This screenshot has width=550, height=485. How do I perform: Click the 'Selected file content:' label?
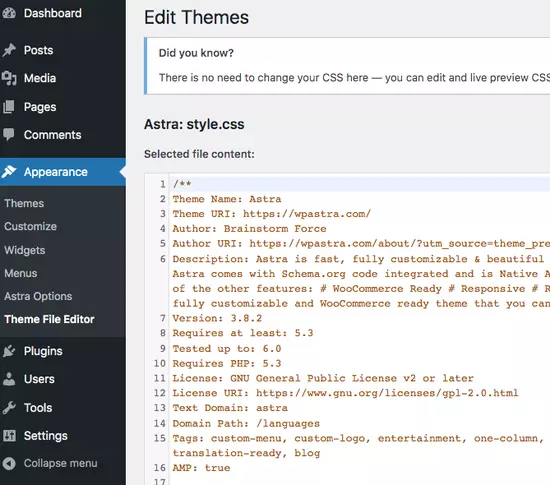[x=199, y=154]
